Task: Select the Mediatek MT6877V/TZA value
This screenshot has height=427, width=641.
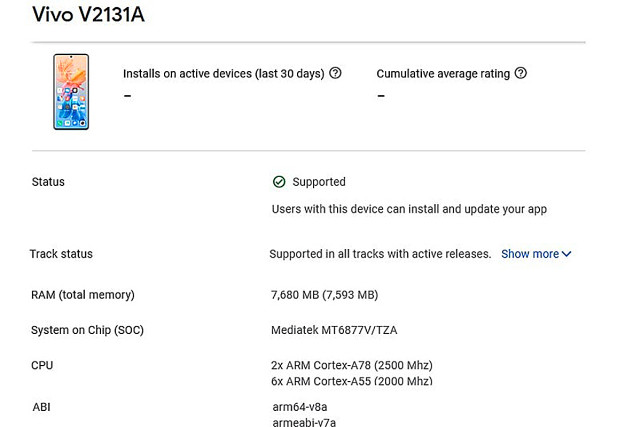Action: pyautogui.click(x=334, y=330)
